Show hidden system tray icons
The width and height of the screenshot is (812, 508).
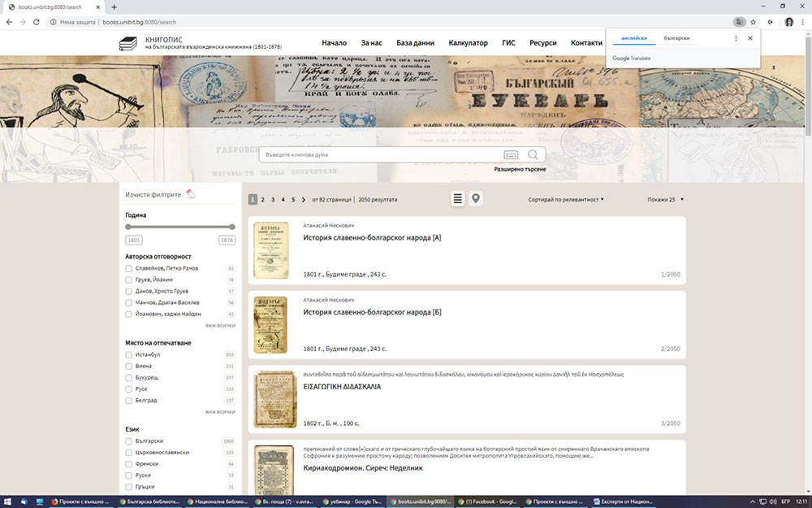[753, 501]
